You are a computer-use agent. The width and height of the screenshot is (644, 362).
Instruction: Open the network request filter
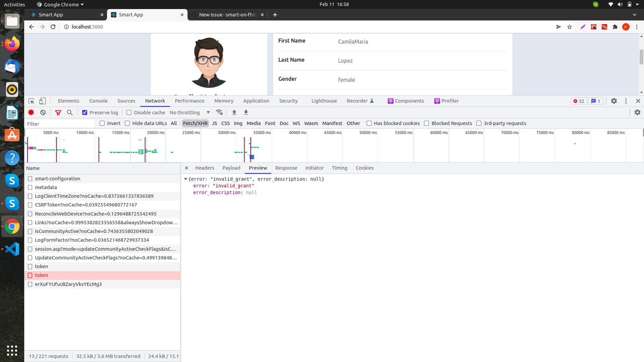click(58, 112)
